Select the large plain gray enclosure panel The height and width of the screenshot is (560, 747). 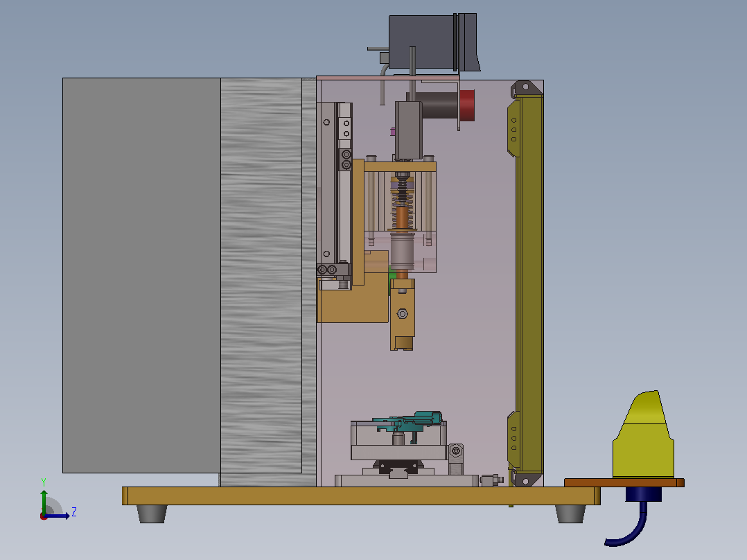point(141,275)
